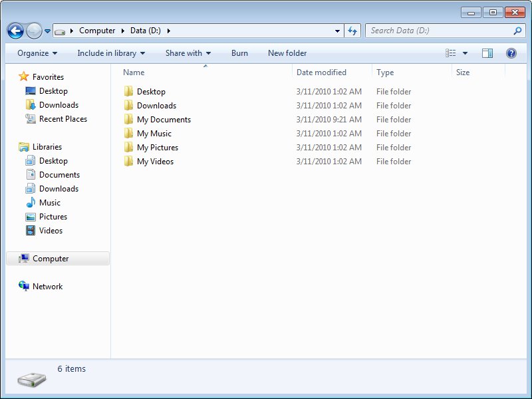Refresh the folder view
The image size is (532, 399).
[352, 31]
